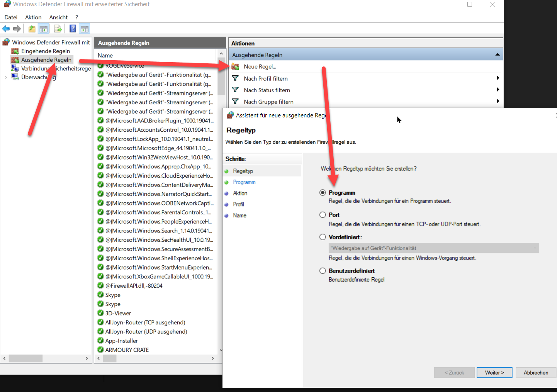Click the Back arrow in the toolbar
Screen dimensions: 557x392
(x=6, y=29)
